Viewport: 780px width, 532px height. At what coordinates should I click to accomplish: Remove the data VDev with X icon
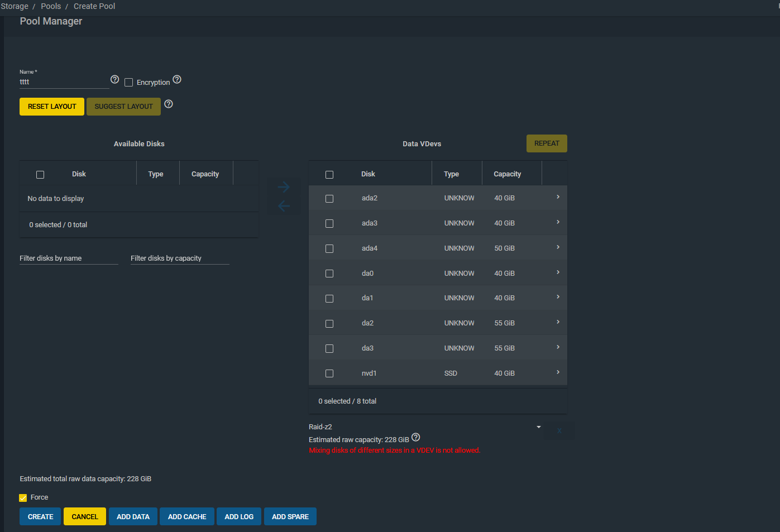click(x=559, y=430)
